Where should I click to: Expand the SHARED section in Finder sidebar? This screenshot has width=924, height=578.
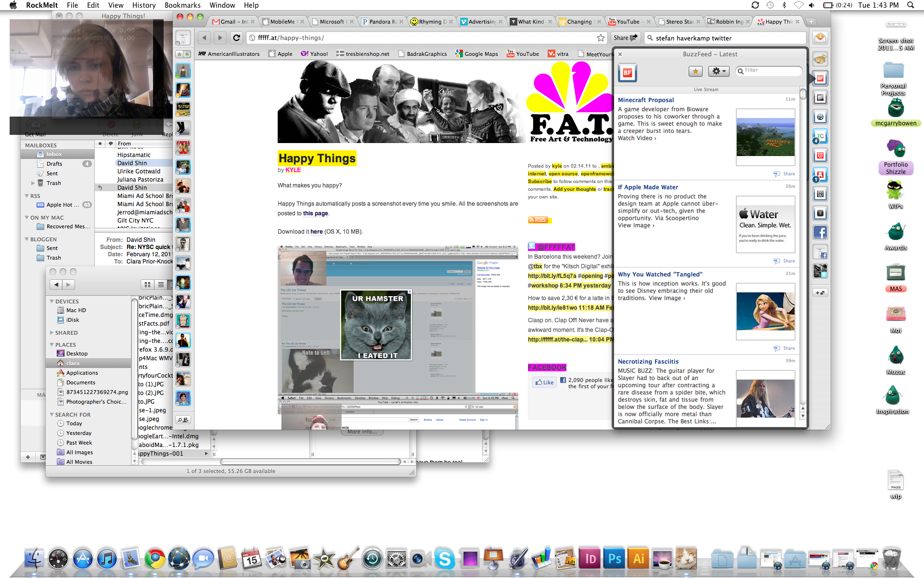point(52,333)
